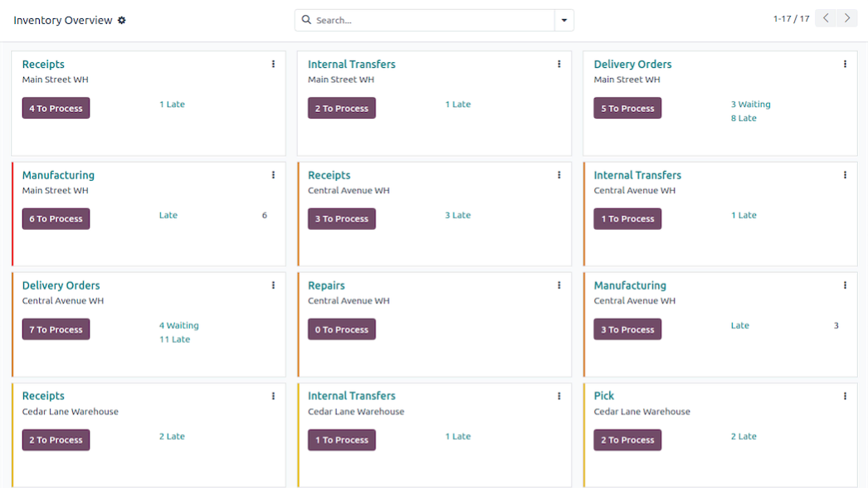This screenshot has width=868, height=488.
Task: Open kebab menu on Main Street Receipts card
Action: (x=274, y=64)
